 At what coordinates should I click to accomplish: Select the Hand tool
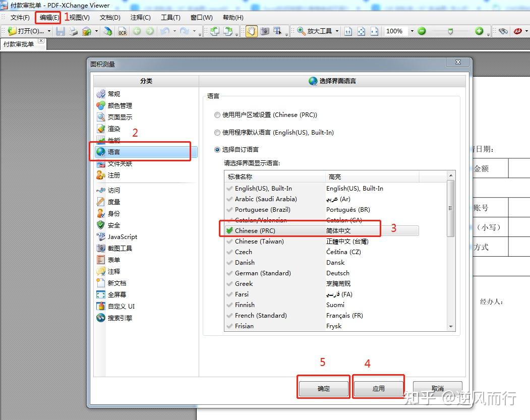[x=251, y=31]
